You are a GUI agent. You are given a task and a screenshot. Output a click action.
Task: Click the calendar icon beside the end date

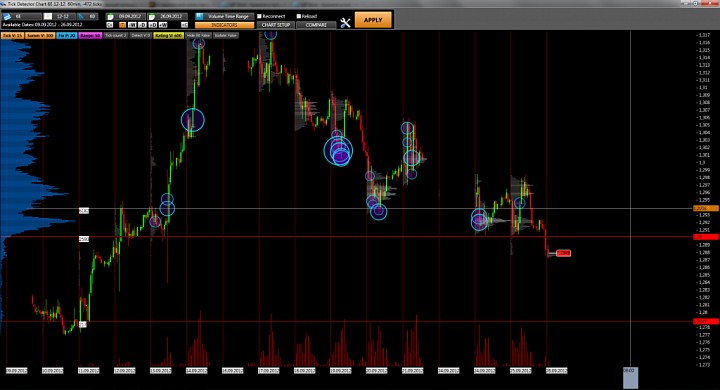point(152,17)
